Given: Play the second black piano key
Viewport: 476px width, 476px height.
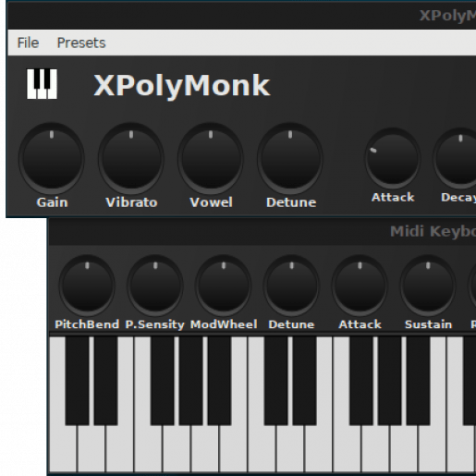Looking at the screenshot, I should [105, 381].
